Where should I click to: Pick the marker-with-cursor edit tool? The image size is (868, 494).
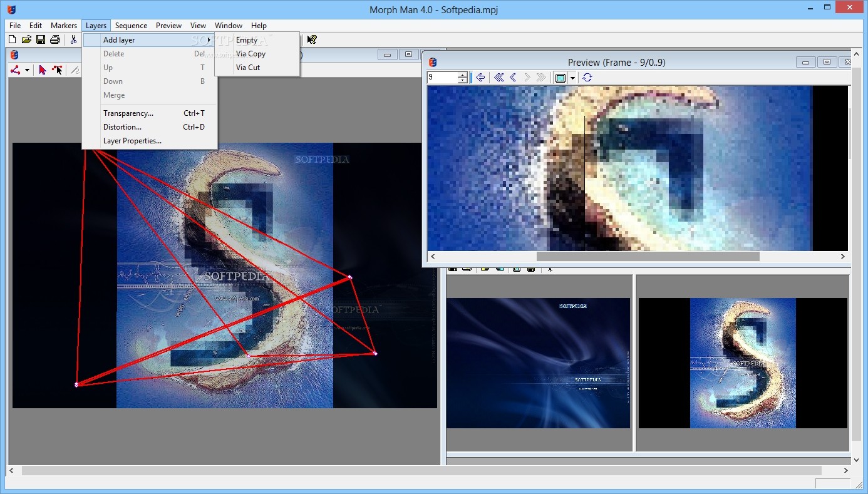pos(58,70)
